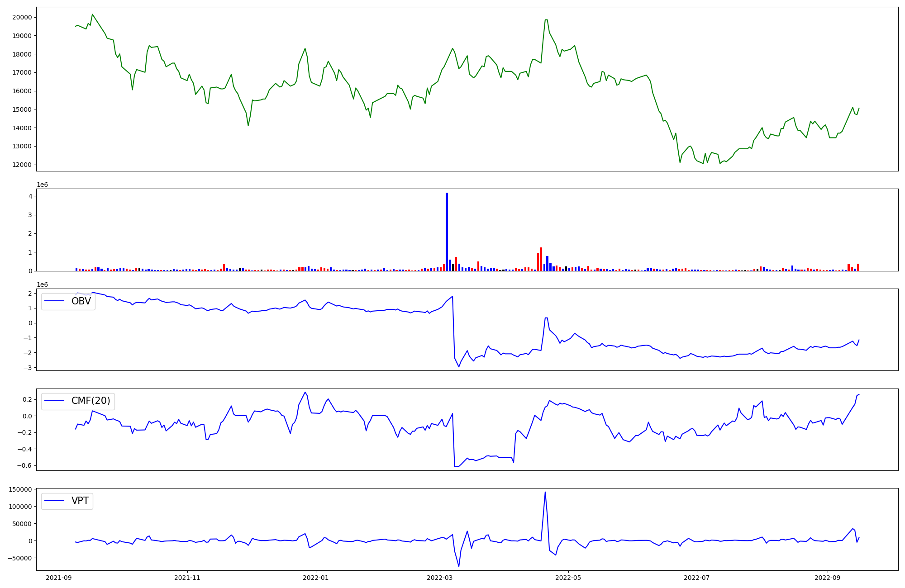Click the 2022-01 x-axis date label
The width and height of the screenshot is (905, 588).
click(x=315, y=577)
